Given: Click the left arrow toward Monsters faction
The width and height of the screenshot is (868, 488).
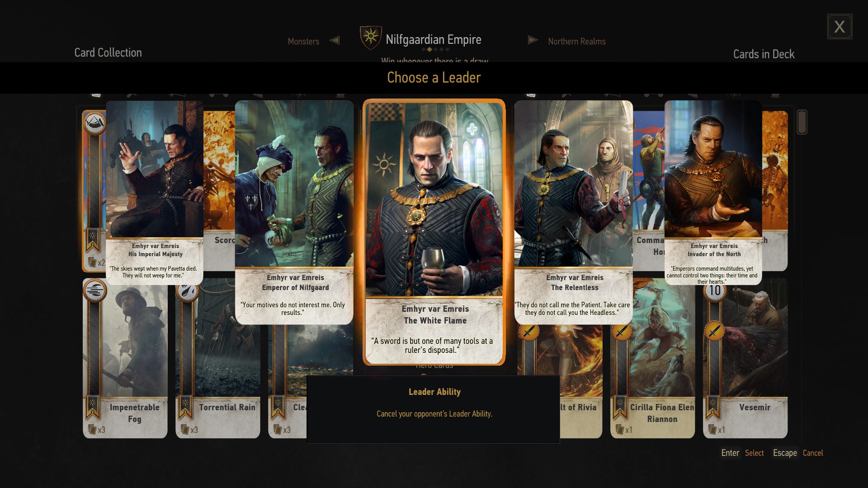Looking at the screenshot, I should pos(335,40).
